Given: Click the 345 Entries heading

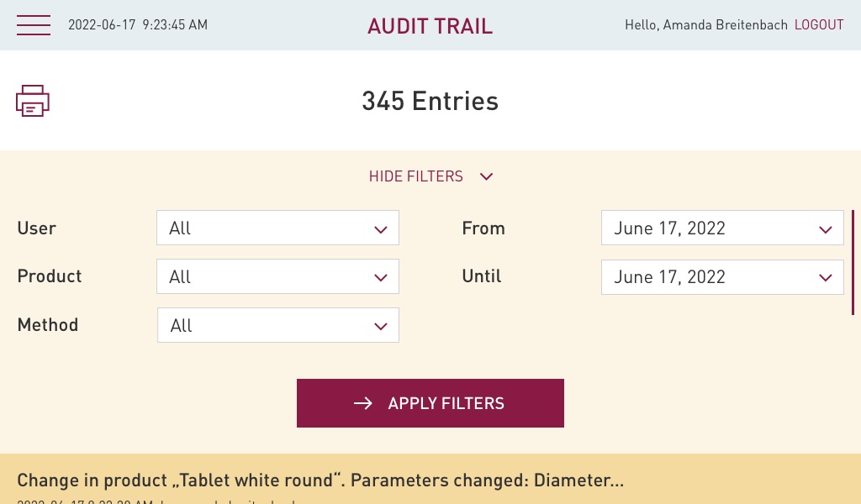Looking at the screenshot, I should (x=430, y=102).
